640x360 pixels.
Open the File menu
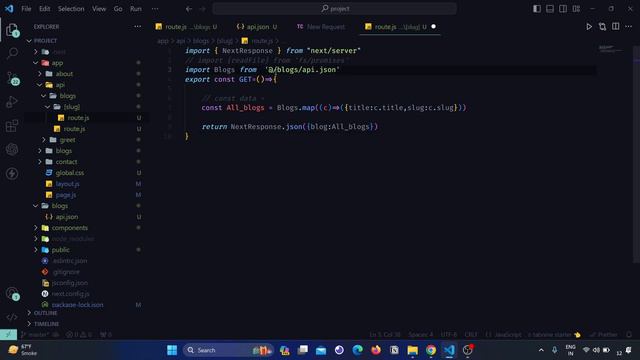pos(26,9)
